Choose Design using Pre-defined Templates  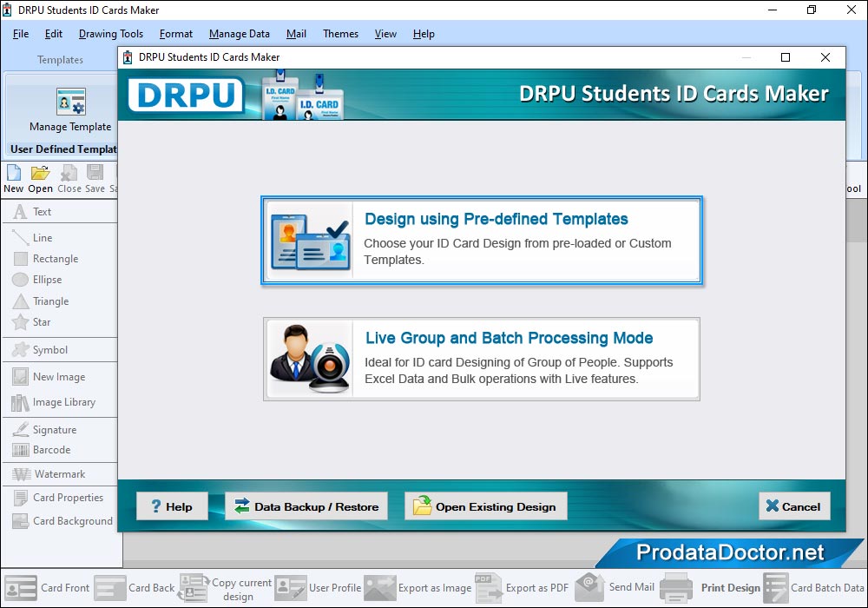(x=482, y=241)
